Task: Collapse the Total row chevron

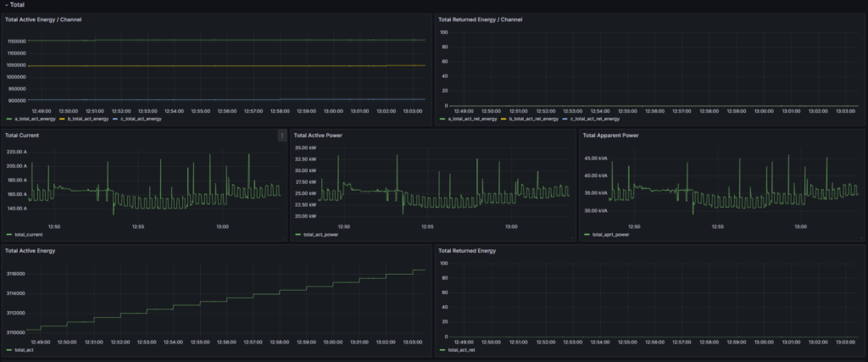Action: (6, 5)
